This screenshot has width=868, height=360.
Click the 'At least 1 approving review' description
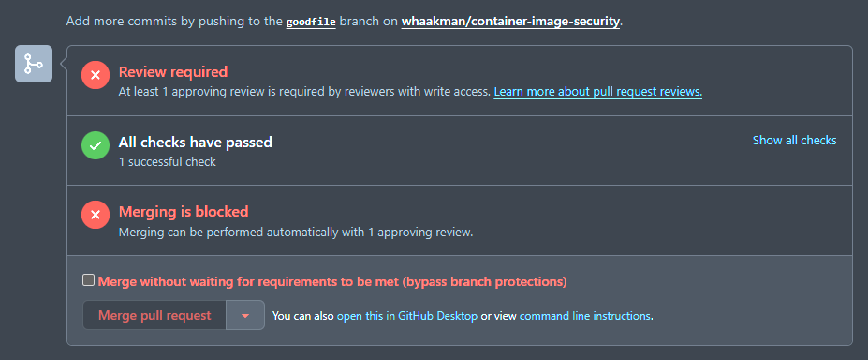(304, 92)
